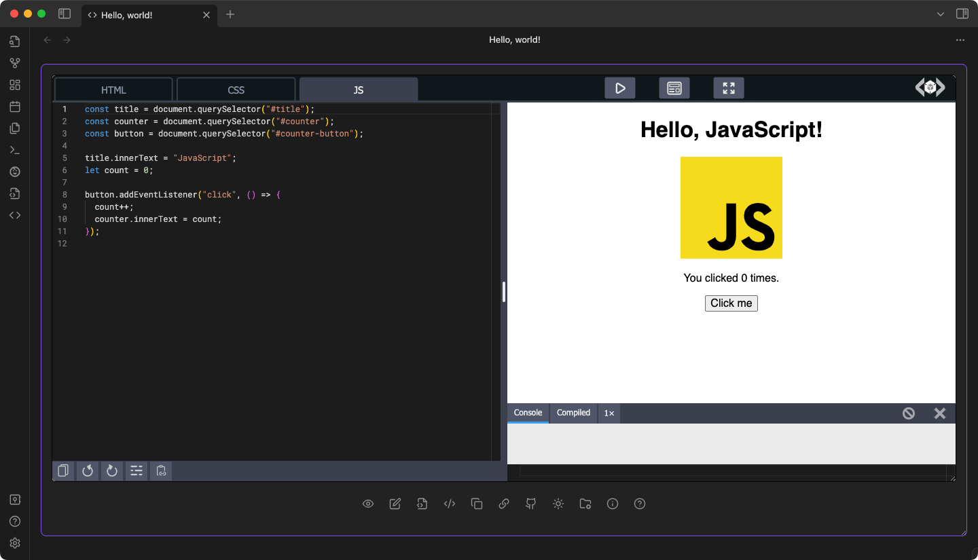Switch to the HTML tab

click(113, 89)
